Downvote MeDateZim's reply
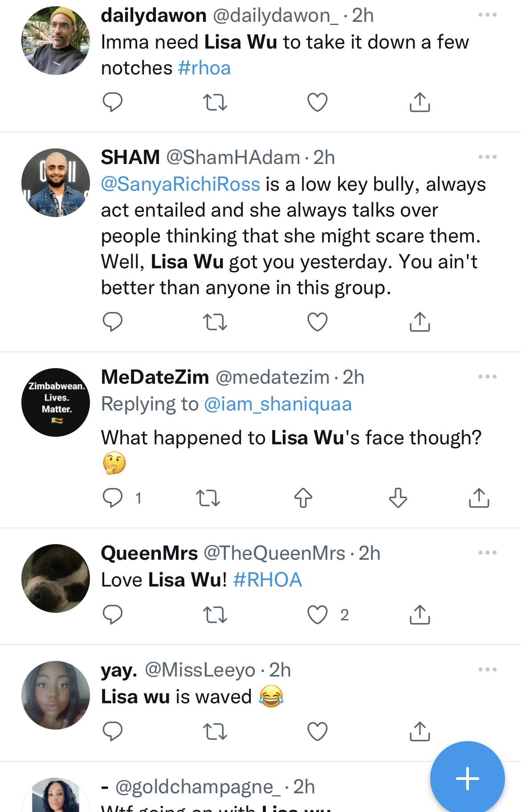Screen dimensions: 521x812 click(398, 498)
